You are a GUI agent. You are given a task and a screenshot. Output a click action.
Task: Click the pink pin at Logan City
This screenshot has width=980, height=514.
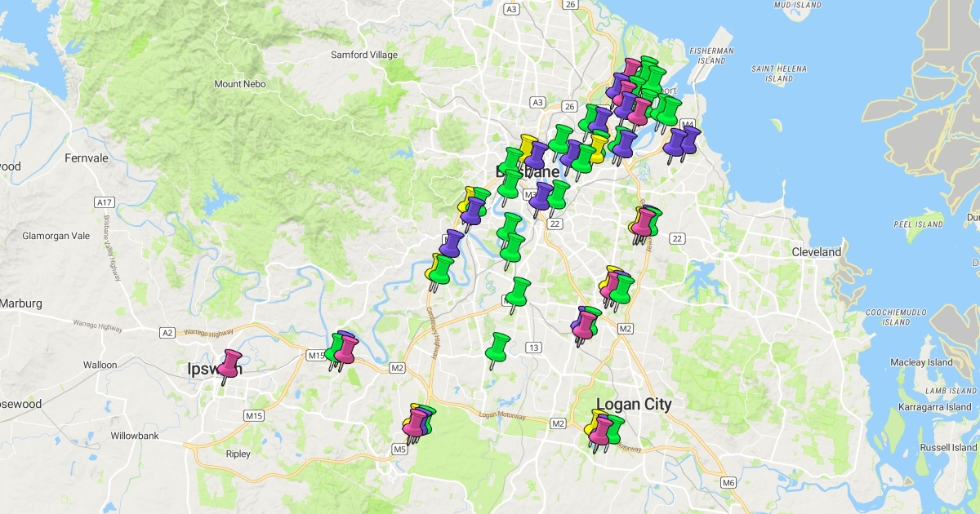pyautogui.click(x=603, y=429)
